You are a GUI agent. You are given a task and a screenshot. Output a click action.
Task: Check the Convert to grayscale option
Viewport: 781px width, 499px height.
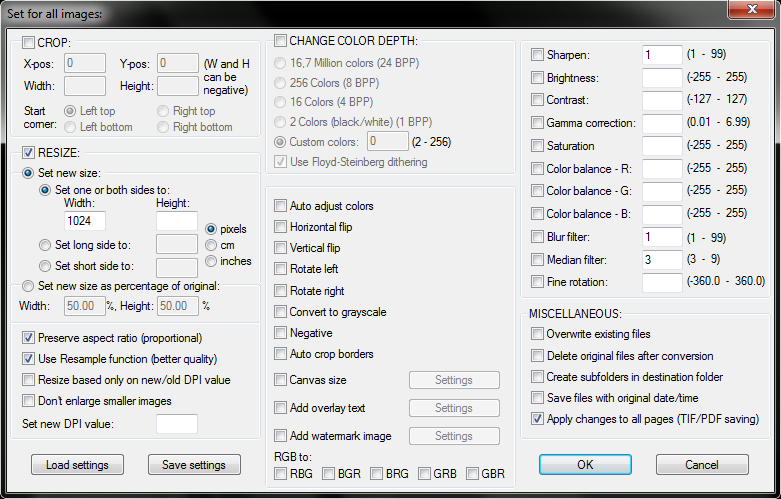[x=280, y=312]
